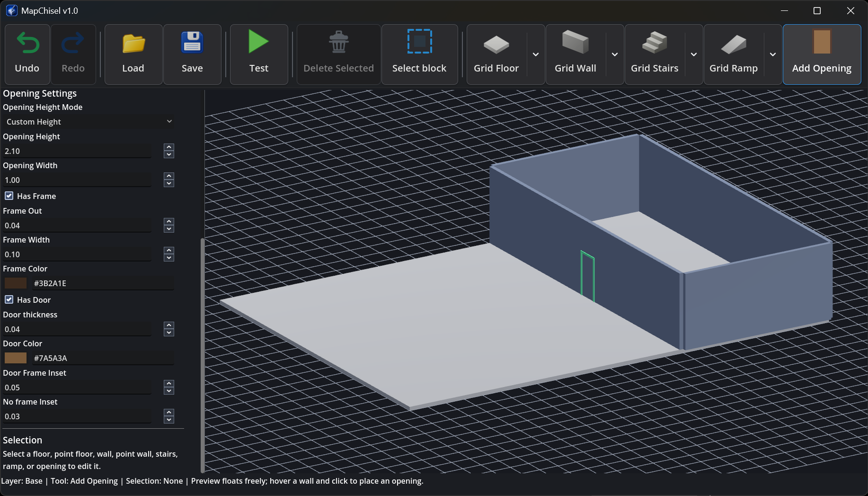868x496 pixels.
Task: Click 'Layer: Base' in the status bar
Action: 22,481
